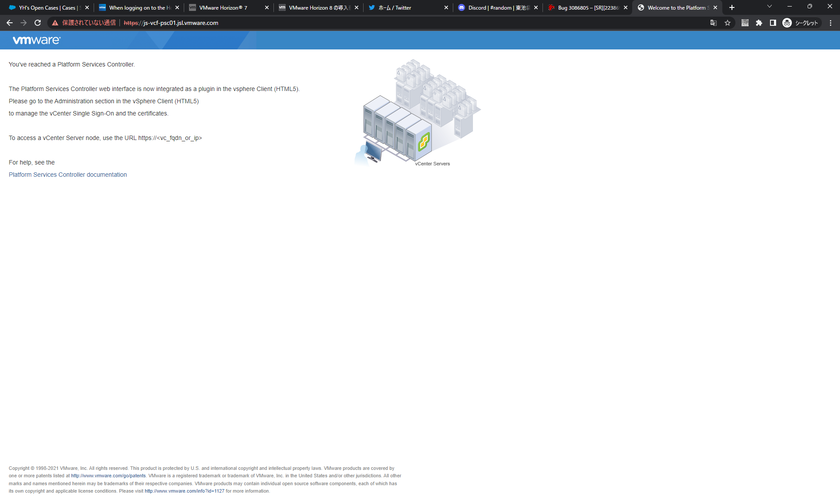The height and width of the screenshot is (504, 840).
Task: Open Chrome three-dot menu
Action: [x=830, y=23]
